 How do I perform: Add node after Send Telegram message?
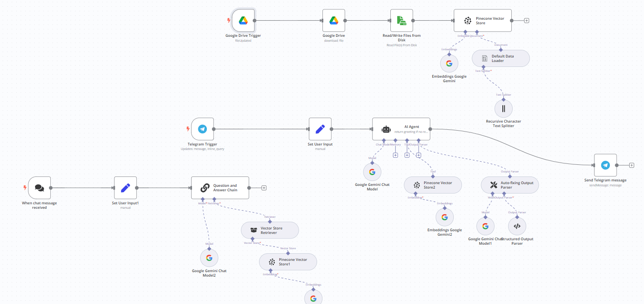click(x=631, y=165)
